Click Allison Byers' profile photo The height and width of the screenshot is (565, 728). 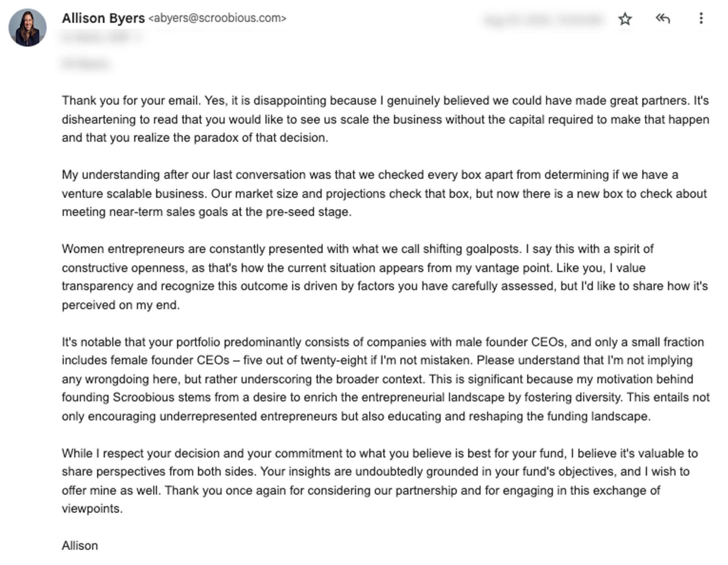(x=28, y=28)
